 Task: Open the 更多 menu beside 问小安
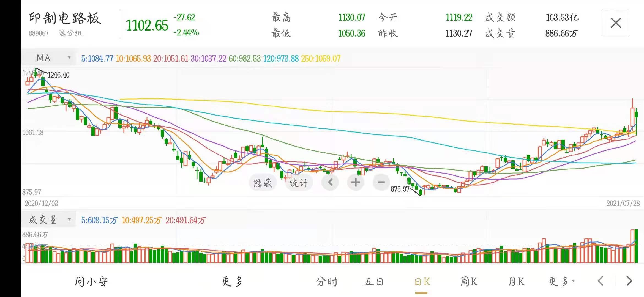tap(232, 281)
